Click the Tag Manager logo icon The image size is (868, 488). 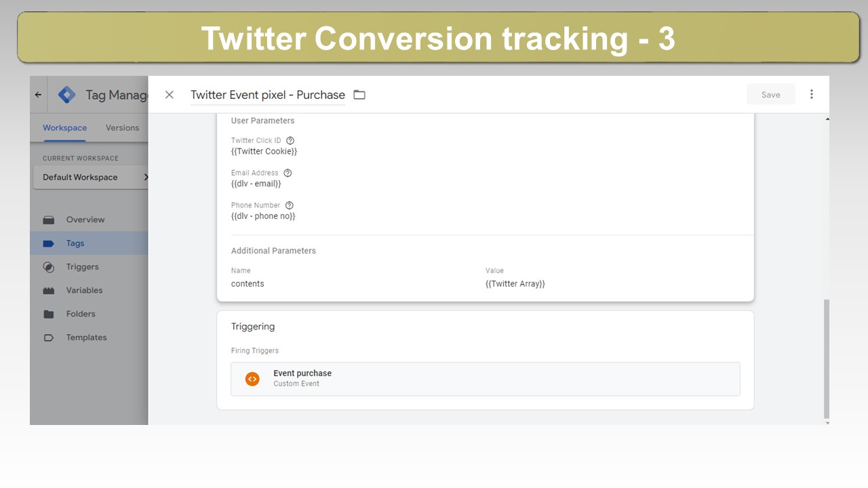pyautogui.click(x=66, y=95)
